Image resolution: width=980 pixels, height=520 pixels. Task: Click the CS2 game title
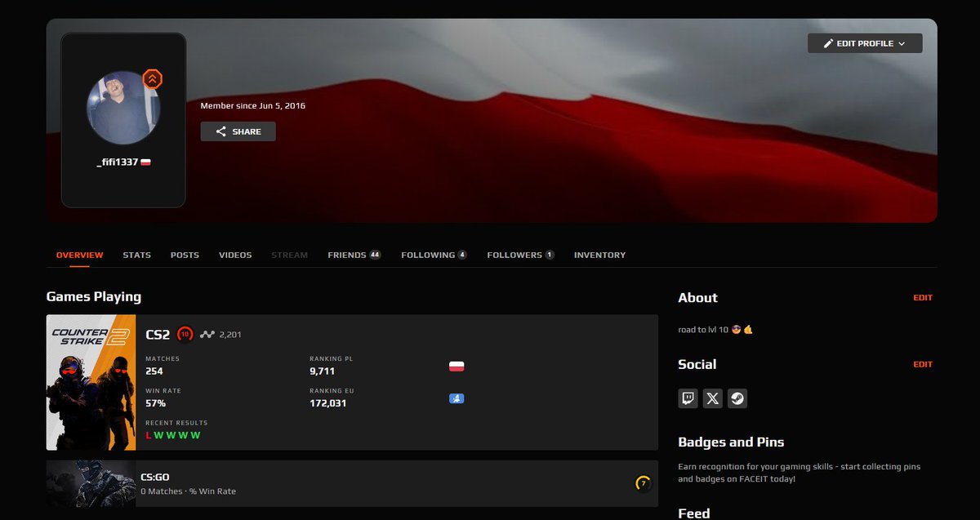click(x=158, y=335)
